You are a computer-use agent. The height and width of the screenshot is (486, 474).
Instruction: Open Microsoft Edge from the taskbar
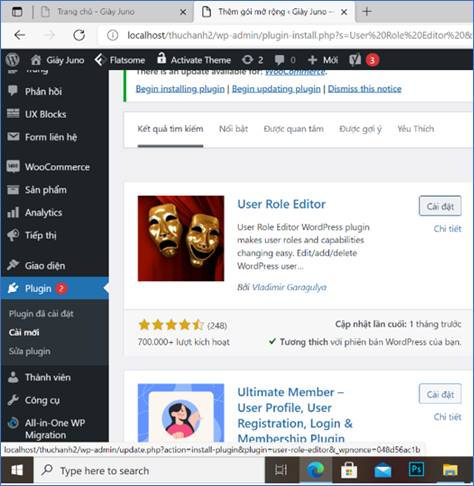click(315, 470)
